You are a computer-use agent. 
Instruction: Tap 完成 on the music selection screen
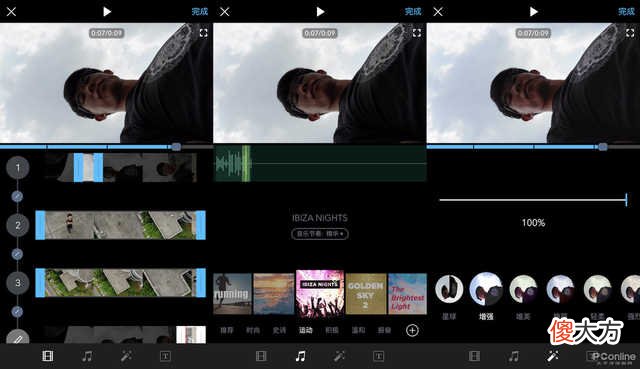click(x=413, y=11)
